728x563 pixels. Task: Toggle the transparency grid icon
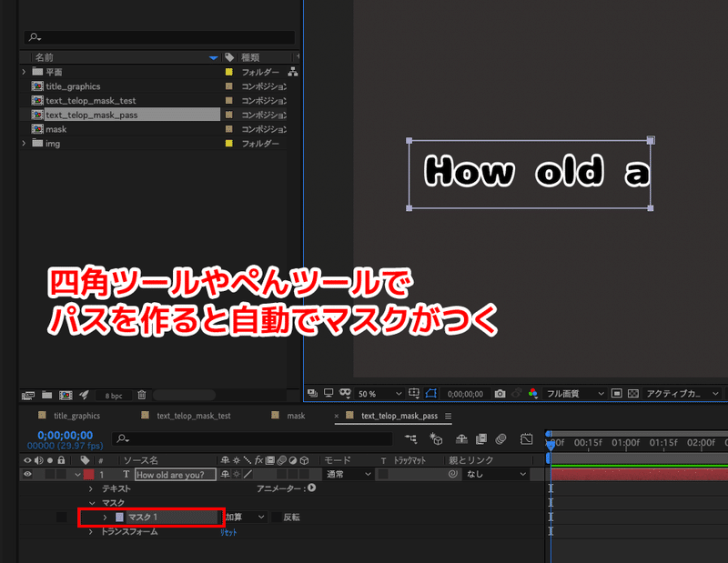(633, 394)
